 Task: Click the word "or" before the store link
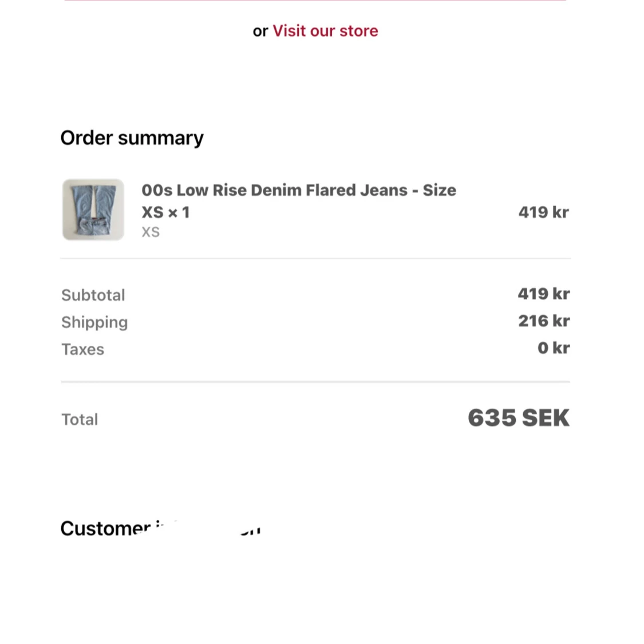[260, 31]
